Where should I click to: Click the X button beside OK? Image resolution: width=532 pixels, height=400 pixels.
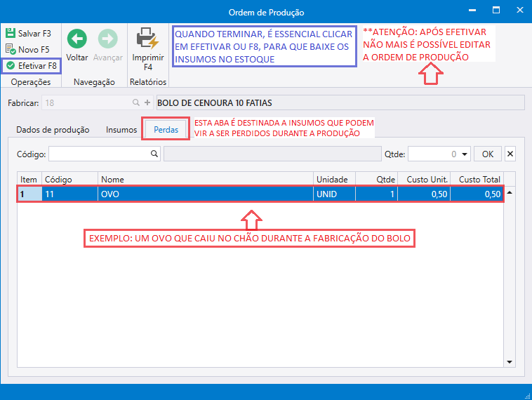(510, 154)
